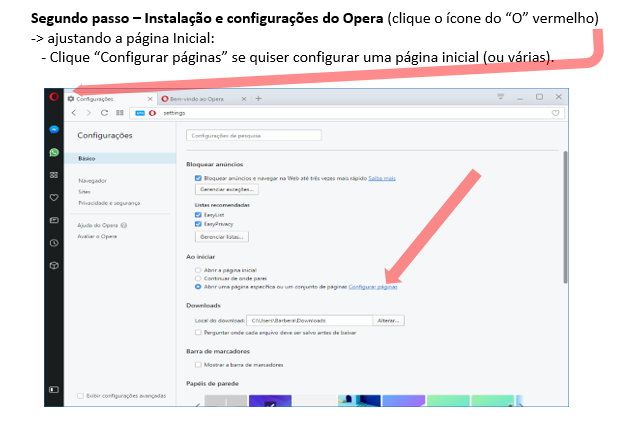Image resolution: width=627 pixels, height=423 pixels.
Task: Enable Perguntar onde cada arquivo salvar
Action: point(198,332)
